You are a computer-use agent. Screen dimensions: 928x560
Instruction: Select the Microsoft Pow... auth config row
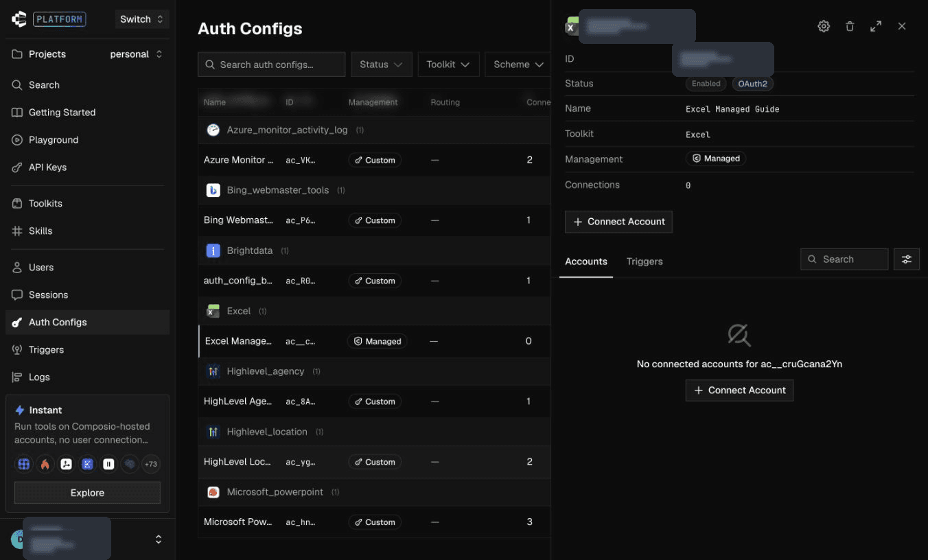(374, 522)
